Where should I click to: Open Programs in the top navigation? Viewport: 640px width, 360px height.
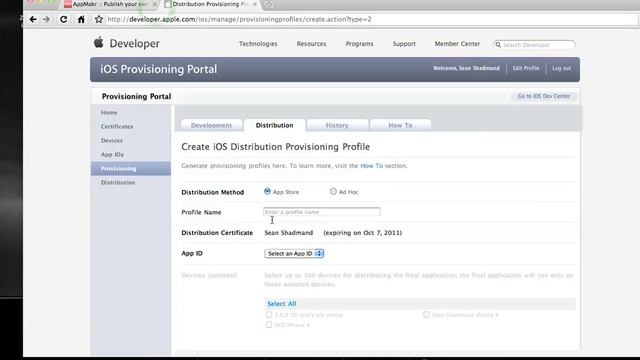coord(360,44)
